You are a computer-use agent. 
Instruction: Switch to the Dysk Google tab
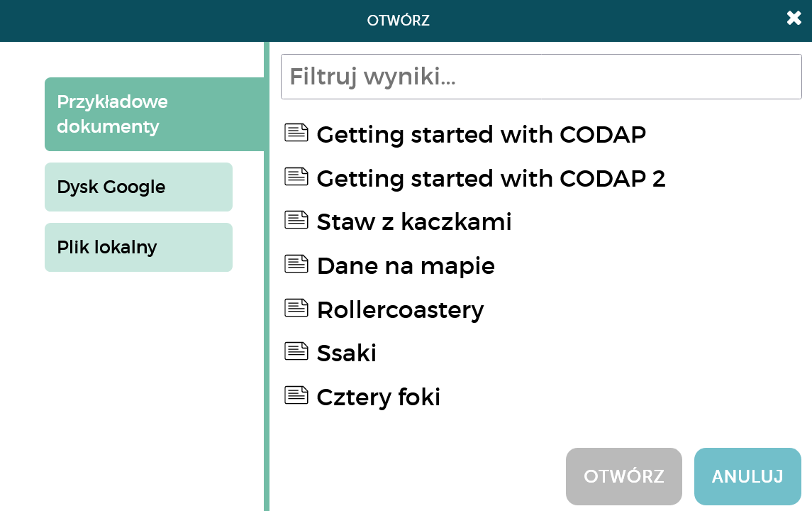138,187
